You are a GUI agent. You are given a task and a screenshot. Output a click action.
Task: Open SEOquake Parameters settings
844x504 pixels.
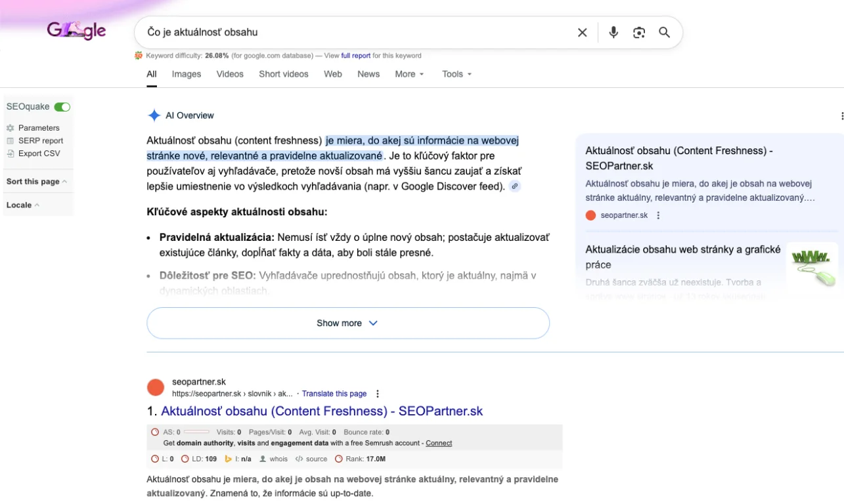point(39,128)
